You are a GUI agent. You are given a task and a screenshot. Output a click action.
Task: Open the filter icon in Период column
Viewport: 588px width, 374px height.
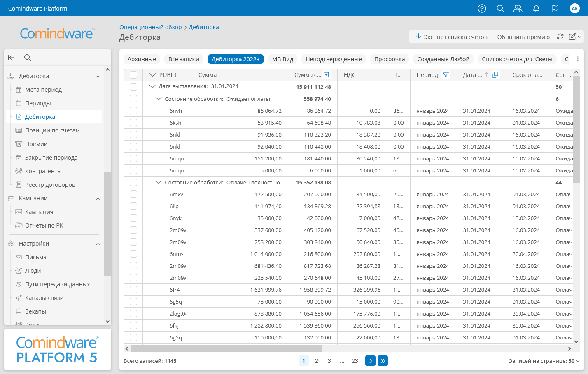pyautogui.click(x=446, y=75)
